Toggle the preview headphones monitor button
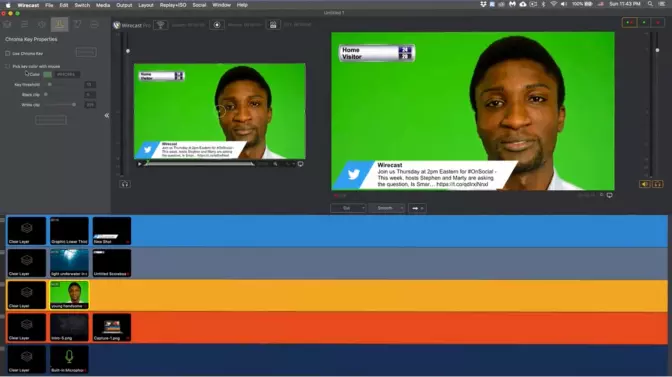The width and height of the screenshot is (672, 377). pos(125,184)
